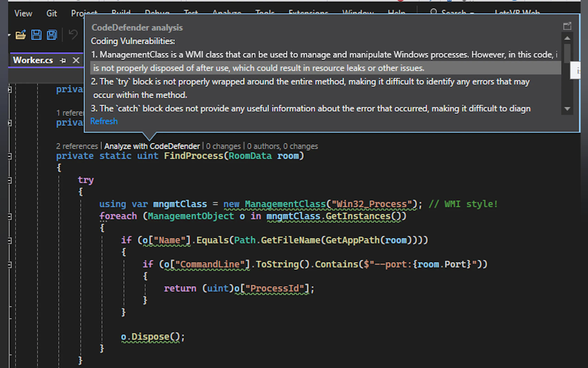Screen dimensions: 588x368
Task: Collapse the try block outline
Action: [10, 180]
